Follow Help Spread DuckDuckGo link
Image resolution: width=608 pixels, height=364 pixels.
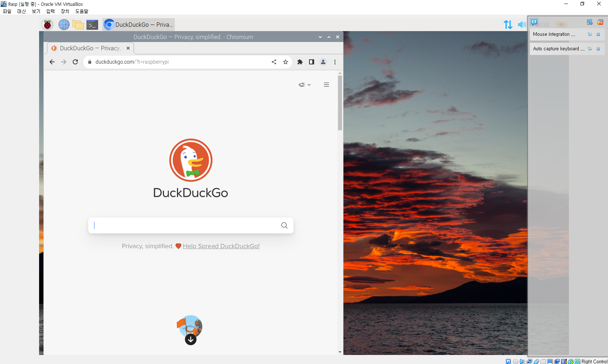[x=221, y=246]
